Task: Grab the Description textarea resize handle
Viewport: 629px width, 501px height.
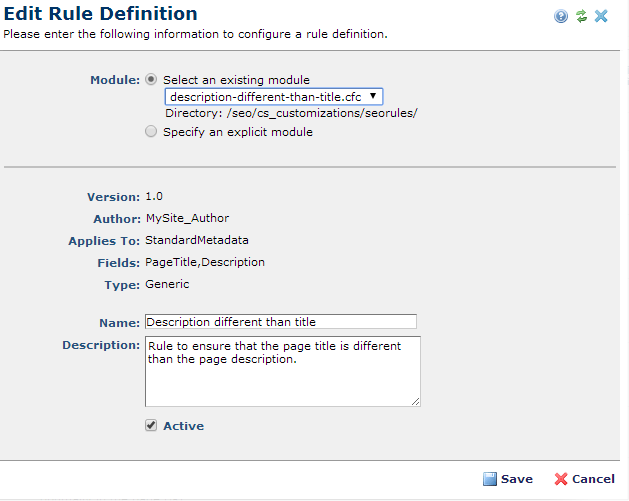Action: (x=416, y=402)
